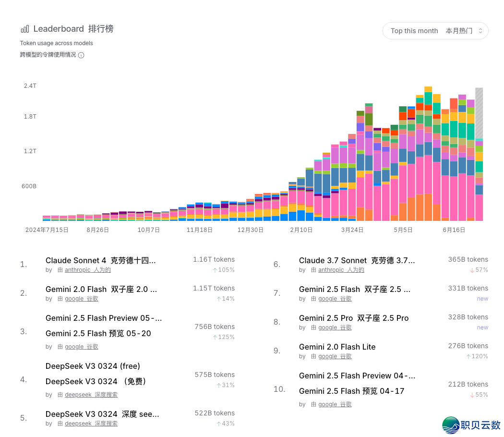Open the deepseek link under DeepSeek V3 0324 (free)
Screen dimensions: 504x437
tap(91, 395)
